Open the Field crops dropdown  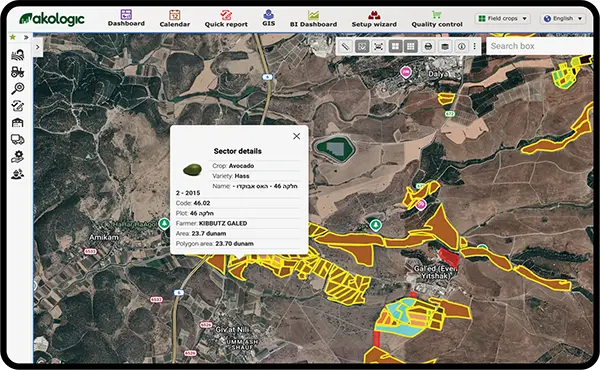502,18
